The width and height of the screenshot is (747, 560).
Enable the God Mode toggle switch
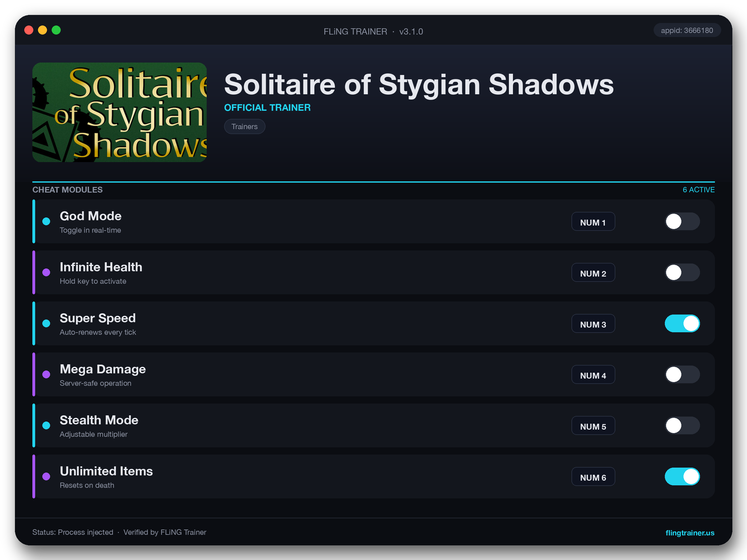tap(682, 222)
